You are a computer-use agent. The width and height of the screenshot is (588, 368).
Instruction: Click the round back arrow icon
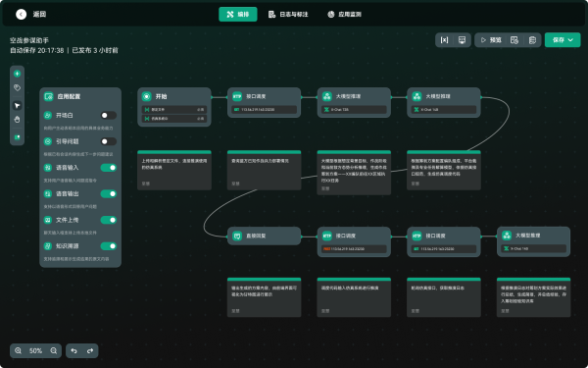point(21,15)
